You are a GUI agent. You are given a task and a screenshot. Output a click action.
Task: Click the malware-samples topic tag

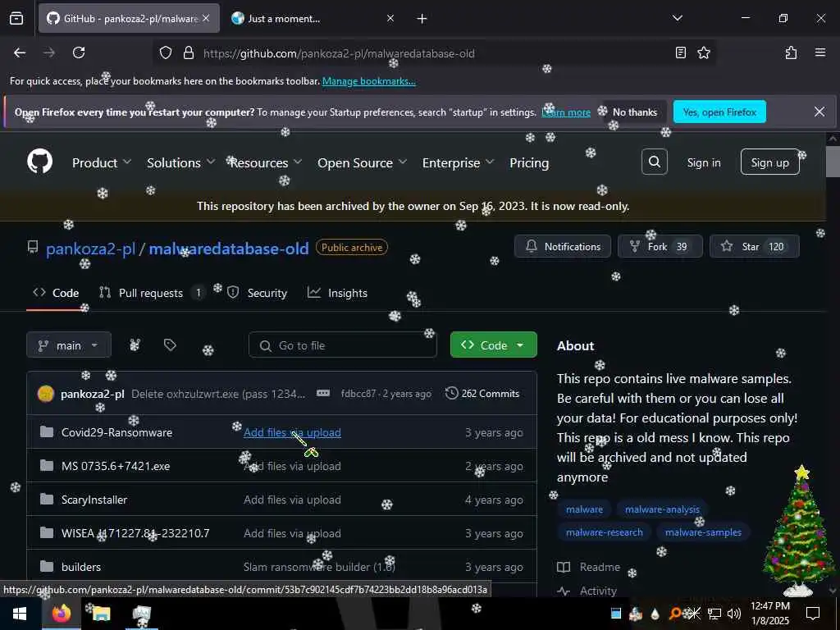(x=703, y=532)
